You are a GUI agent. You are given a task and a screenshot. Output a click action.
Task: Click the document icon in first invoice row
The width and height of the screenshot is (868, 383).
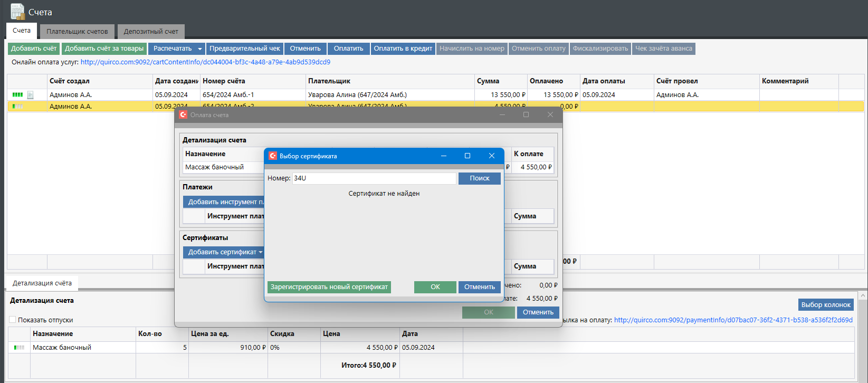[x=31, y=95]
